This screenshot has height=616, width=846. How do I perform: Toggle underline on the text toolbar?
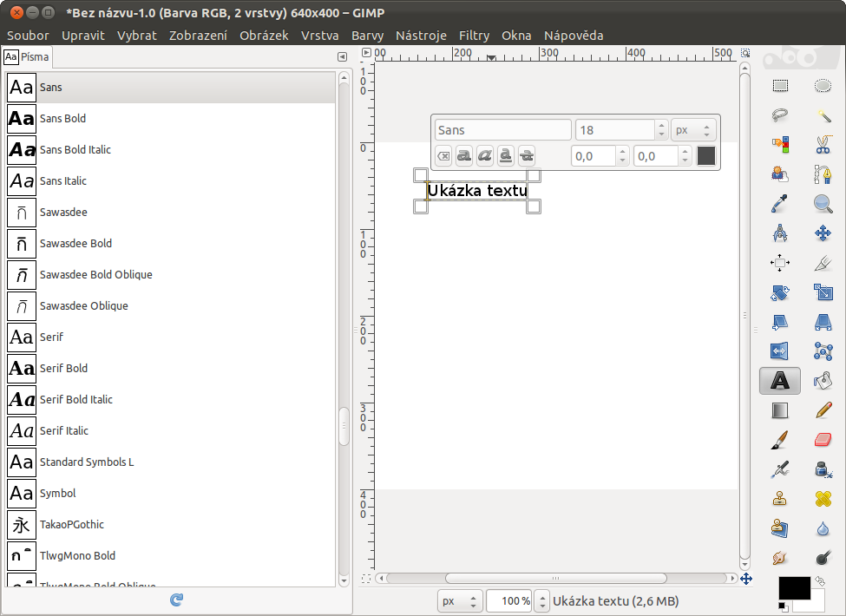pos(506,156)
